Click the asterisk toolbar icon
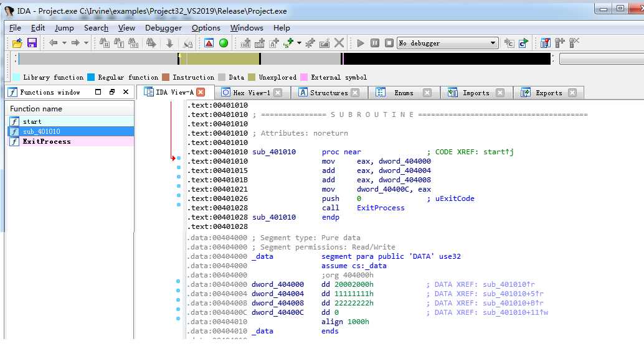This screenshot has width=644, height=354. 310,43
